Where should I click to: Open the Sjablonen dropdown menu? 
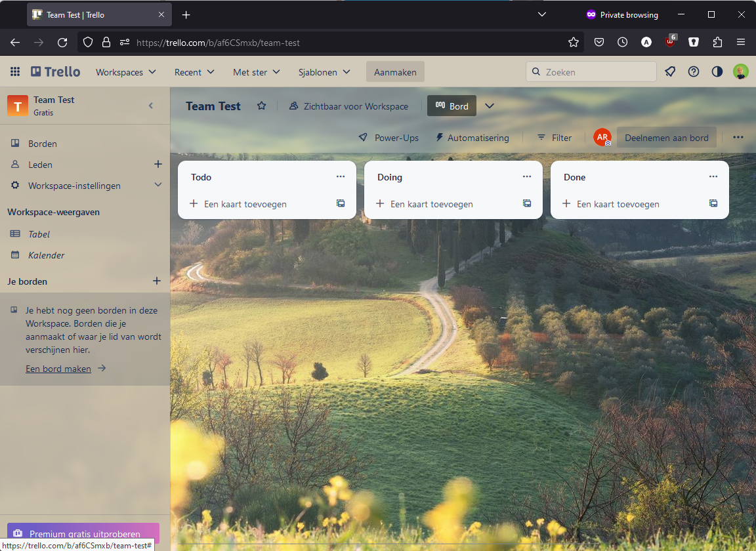pyautogui.click(x=324, y=72)
